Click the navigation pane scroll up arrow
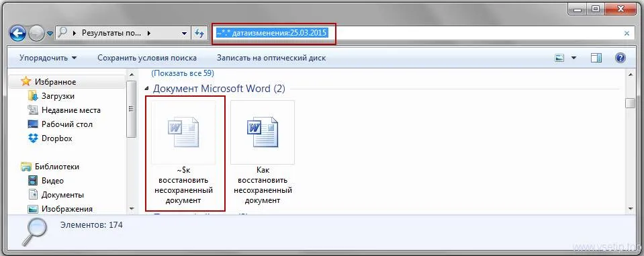The width and height of the screenshot is (644, 256). click(x=132, y=75)
